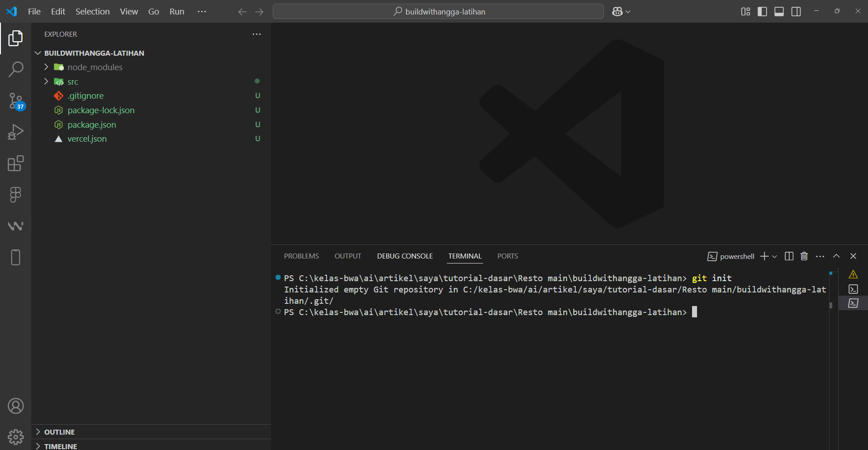The height and width of the screenshot is (450, 868).
Task: Go back with the left arrow
Action: (242, 12)
